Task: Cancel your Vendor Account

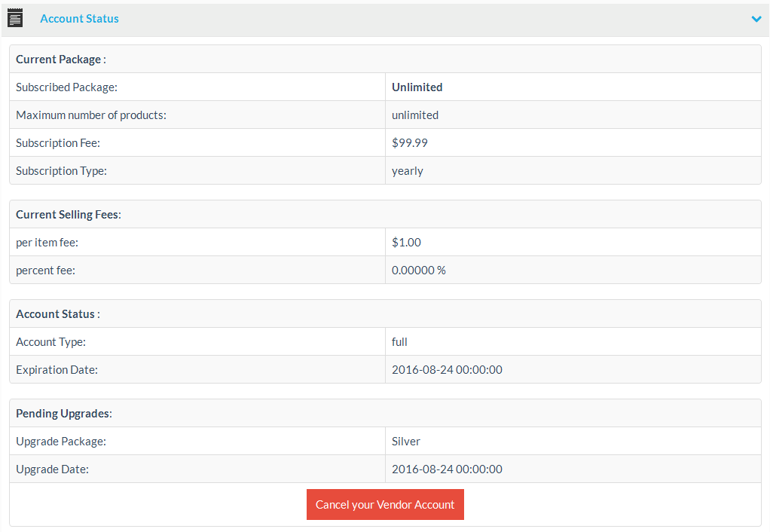Action: click(x=385, y=505)
